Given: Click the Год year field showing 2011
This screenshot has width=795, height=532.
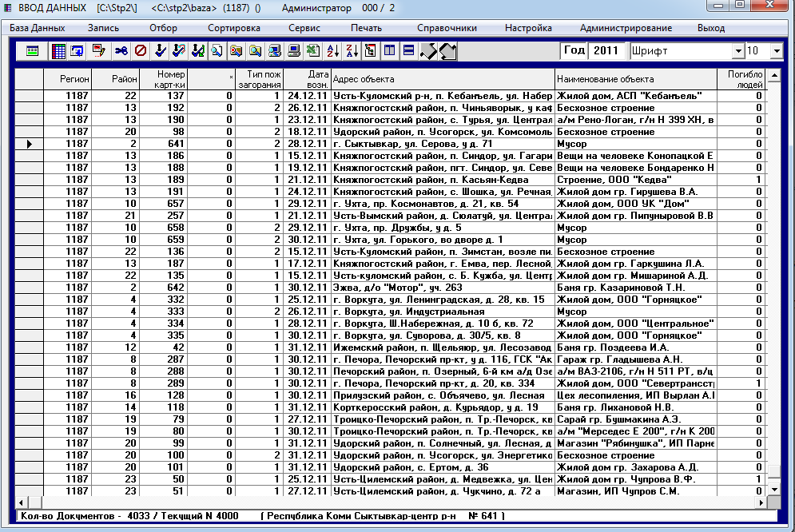Looking at the screenshot, I should click(606, 50).
